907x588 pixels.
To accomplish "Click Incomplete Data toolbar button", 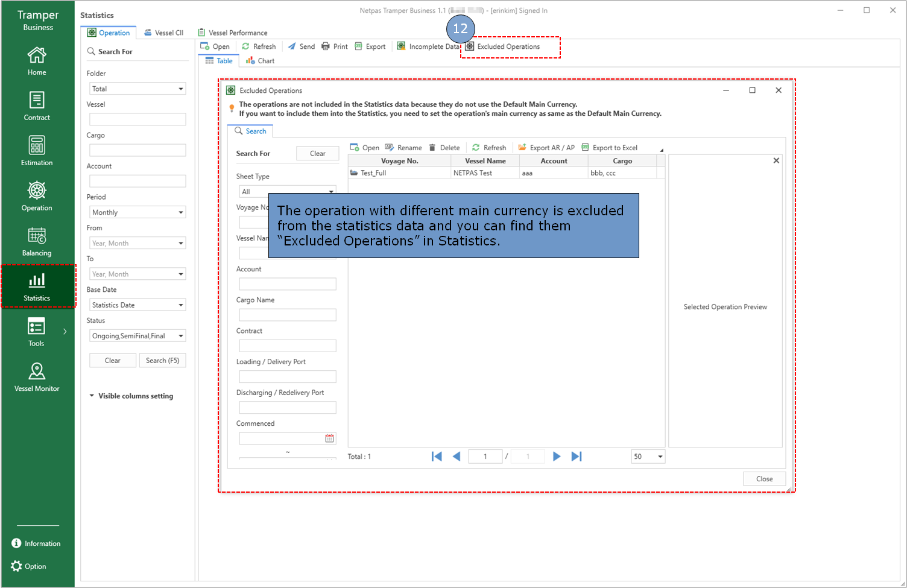I will (428, 46).
